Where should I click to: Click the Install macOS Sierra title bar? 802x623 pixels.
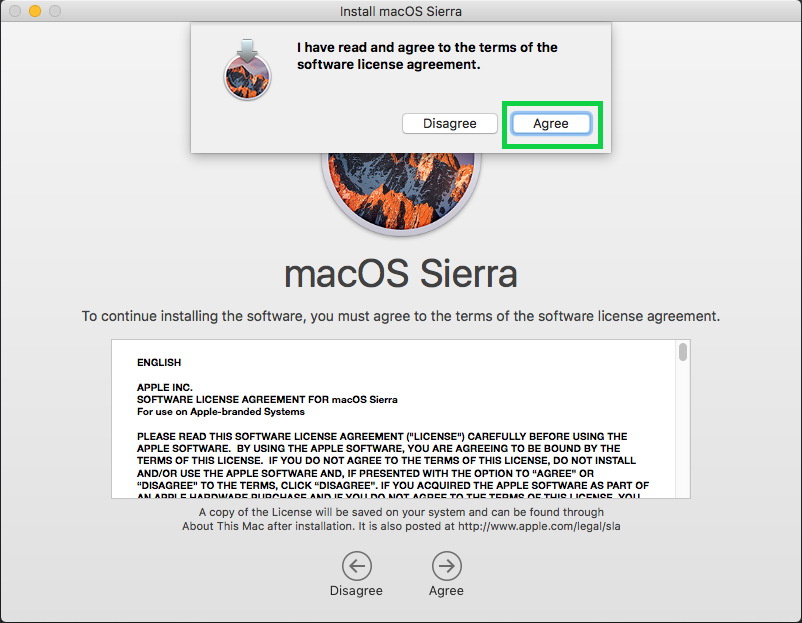[401, 11]
